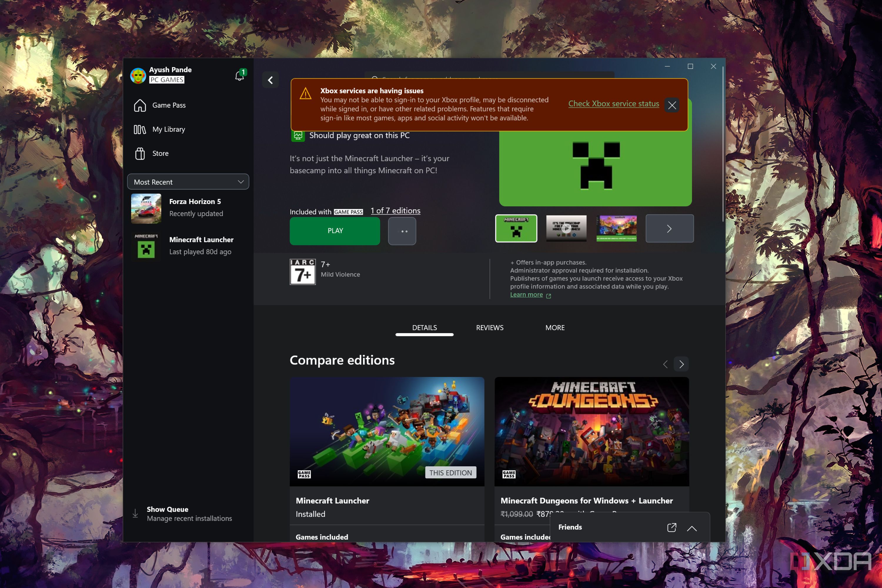Open the notifications bell icon
Image resolution: width=882 pixels, height=588 pixels.
pyautogui.click(x=240, y=75)
